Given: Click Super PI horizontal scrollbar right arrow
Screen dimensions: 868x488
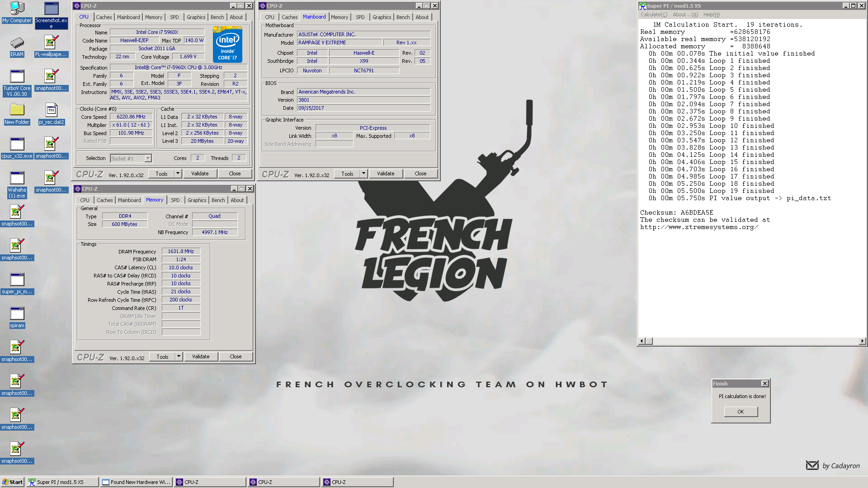Looking at the screenshot, I should click(x=863, y=341).
